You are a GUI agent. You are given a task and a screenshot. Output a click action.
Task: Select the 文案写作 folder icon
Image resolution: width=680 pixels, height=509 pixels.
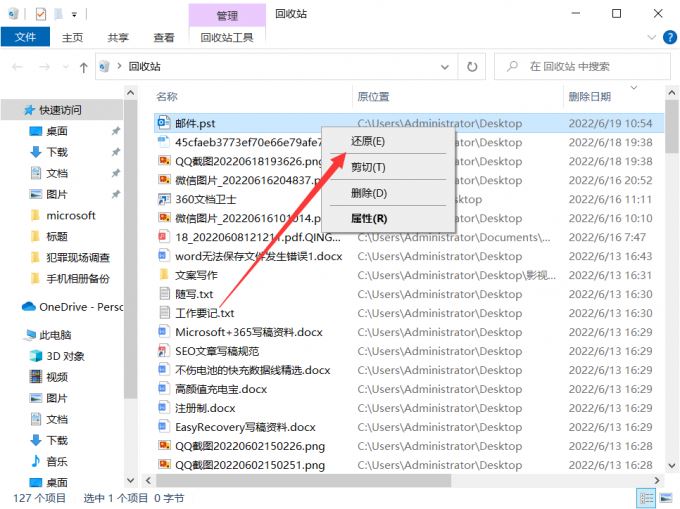164,275
